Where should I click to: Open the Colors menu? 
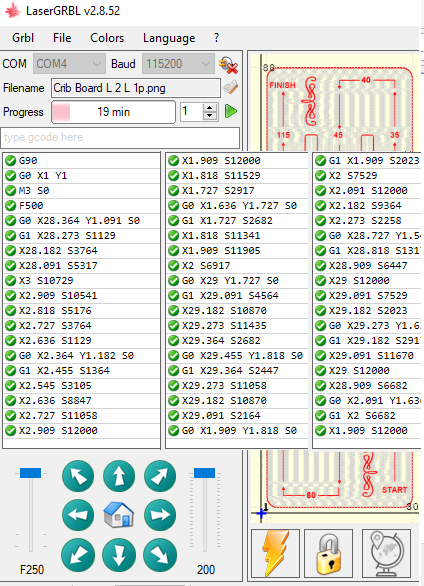[x=107, y=38]
